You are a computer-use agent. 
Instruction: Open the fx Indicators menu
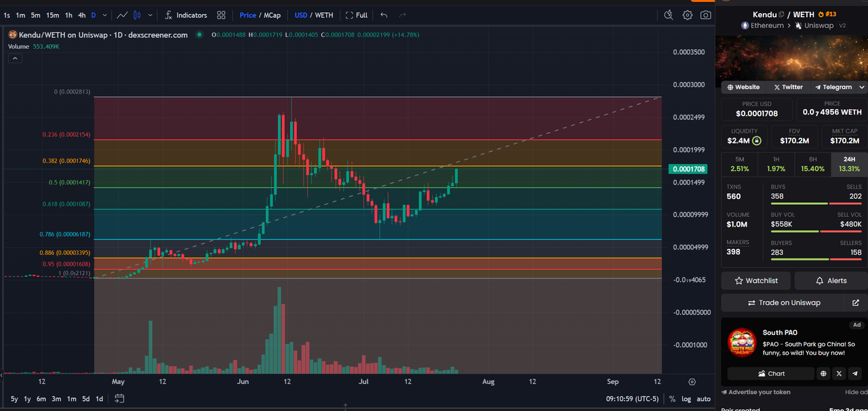(186, 15)
